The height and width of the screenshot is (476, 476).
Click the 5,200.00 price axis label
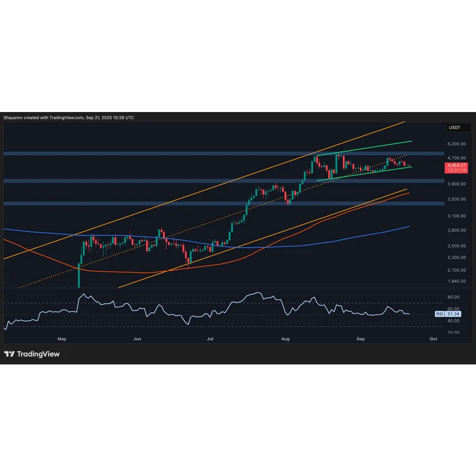[x=456, y=144]
